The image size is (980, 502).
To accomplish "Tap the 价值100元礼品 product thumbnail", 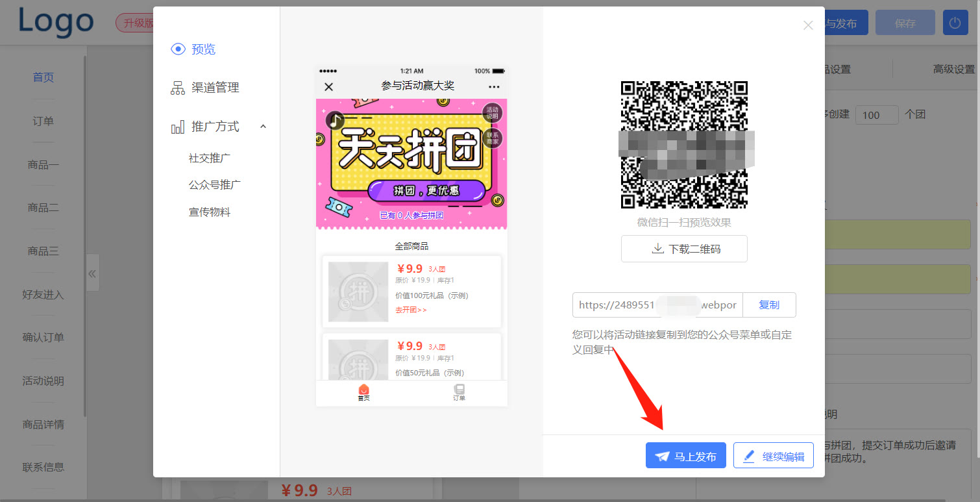I will [x=358, y=292].
